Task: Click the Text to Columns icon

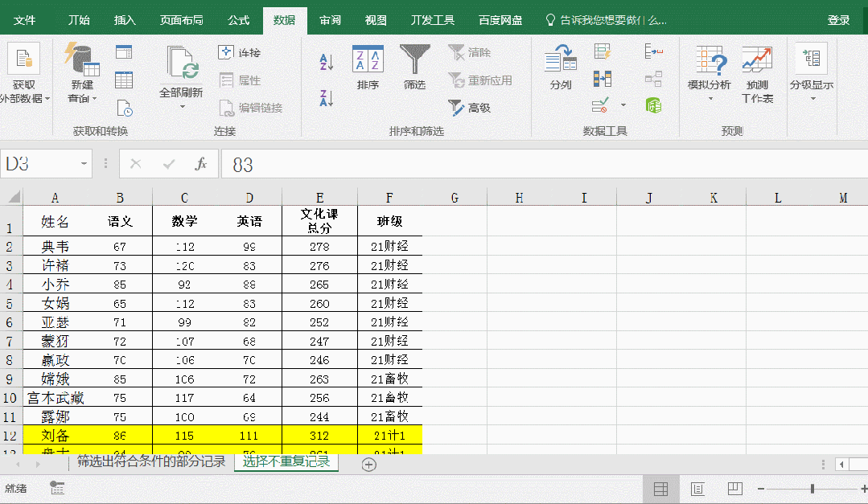Action: (x=560, y=59)
